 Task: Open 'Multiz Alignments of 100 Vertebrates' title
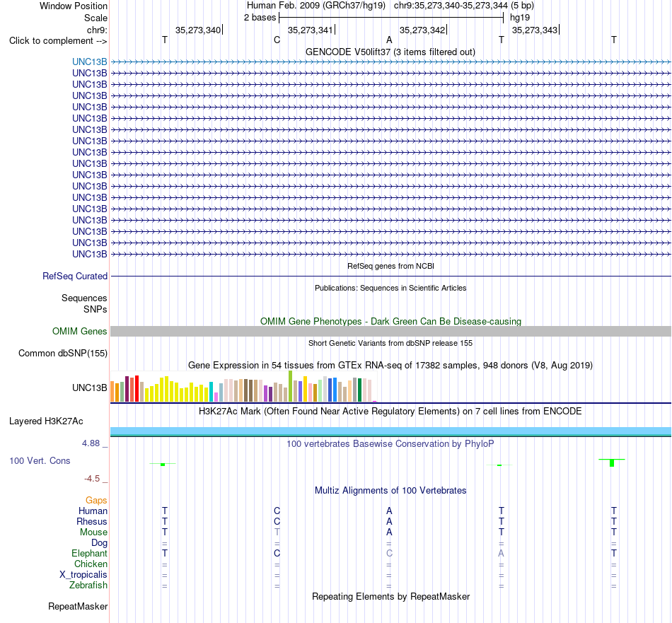pos(390,490)
